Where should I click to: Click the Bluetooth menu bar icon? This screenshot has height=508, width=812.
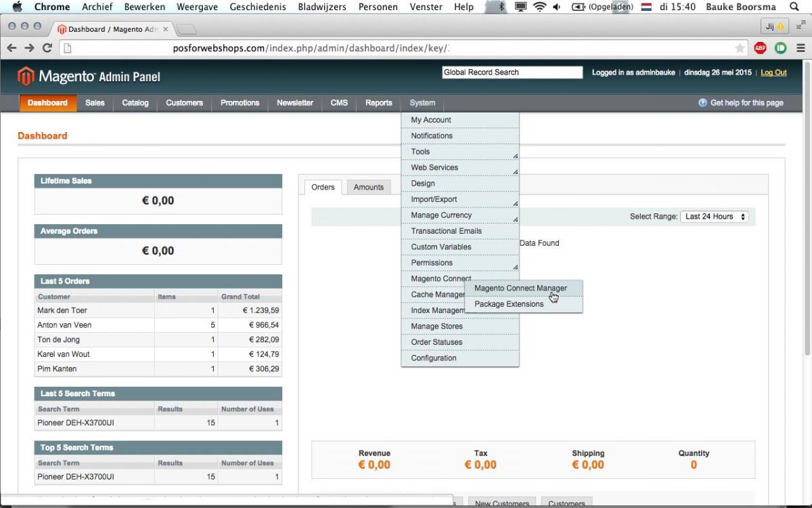pos(501,7)
